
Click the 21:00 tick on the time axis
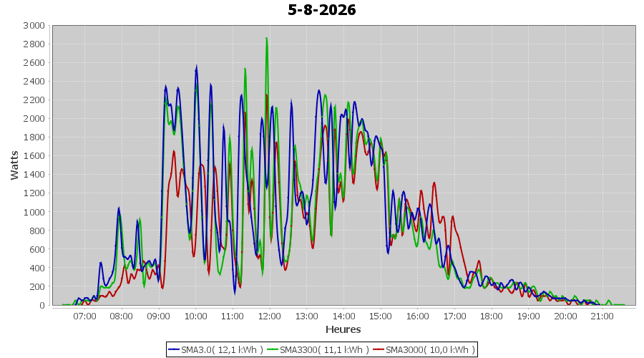pyautogui.click(x=602, y=316)
